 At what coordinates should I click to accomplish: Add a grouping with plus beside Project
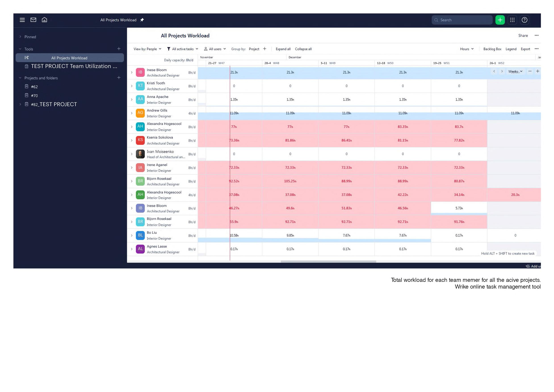click(265, 49)
